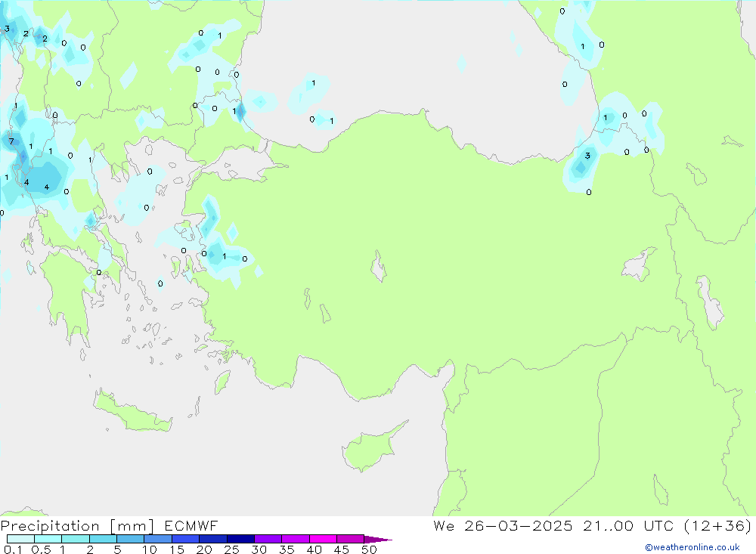The width and height of the screenshot is (756, 554).
Task: Click the "25" legend scale label
Action: point(232,549)
